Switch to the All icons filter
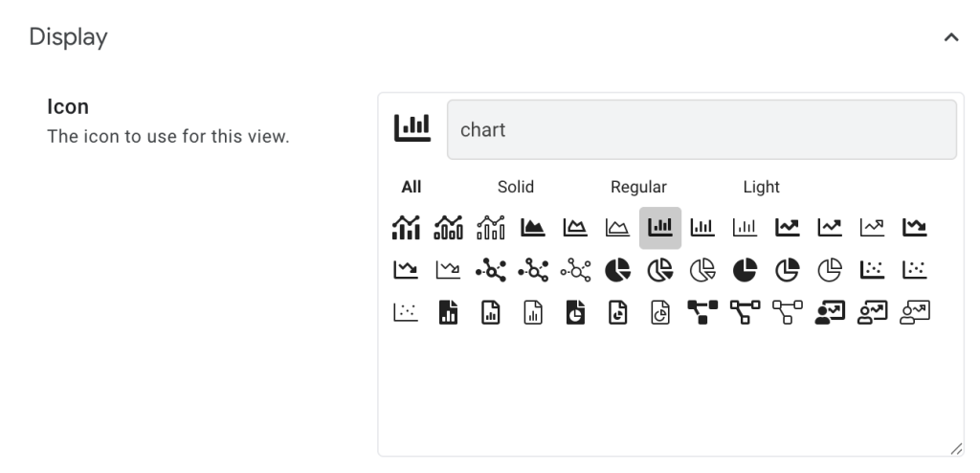 412,187
